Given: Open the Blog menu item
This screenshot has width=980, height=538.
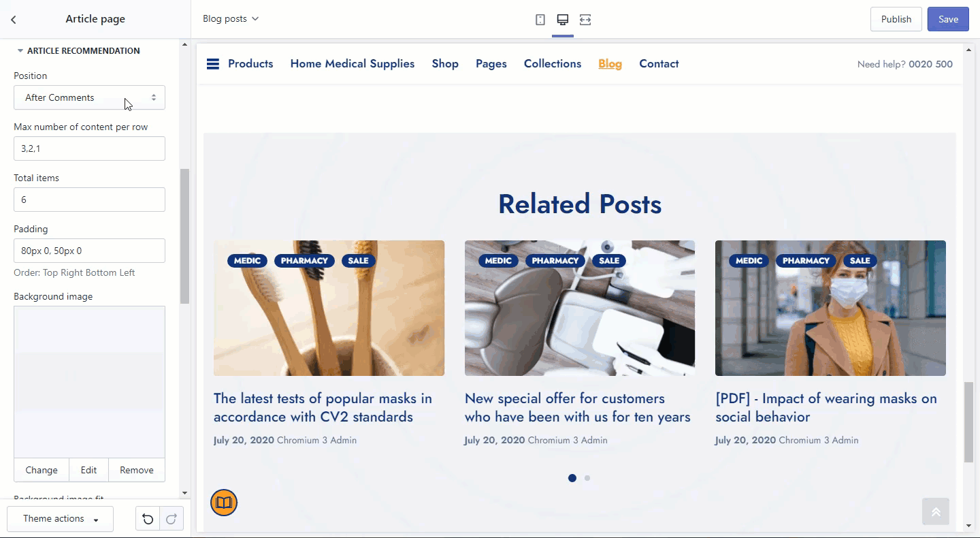Looking at the screenshot, I should point(610,64).
